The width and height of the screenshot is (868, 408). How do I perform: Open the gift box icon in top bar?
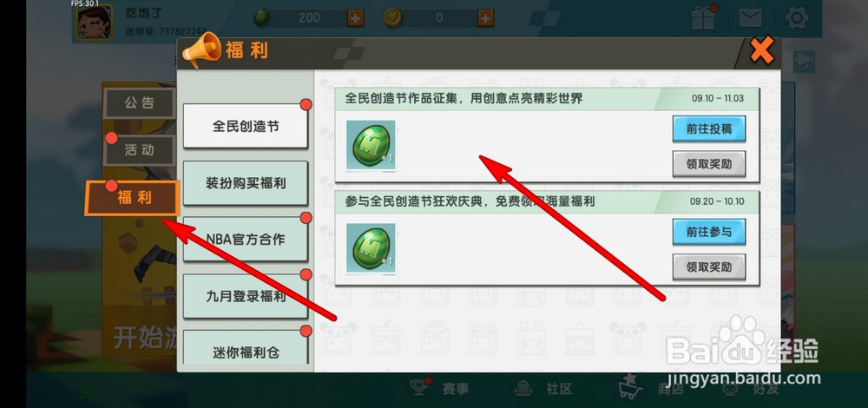point(703,17)
